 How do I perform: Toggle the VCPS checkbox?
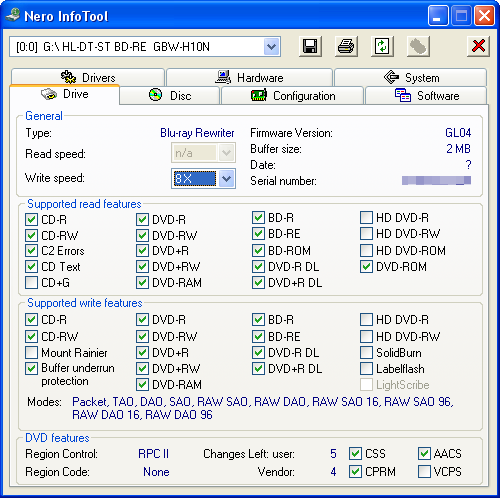(x=424, y=472)
